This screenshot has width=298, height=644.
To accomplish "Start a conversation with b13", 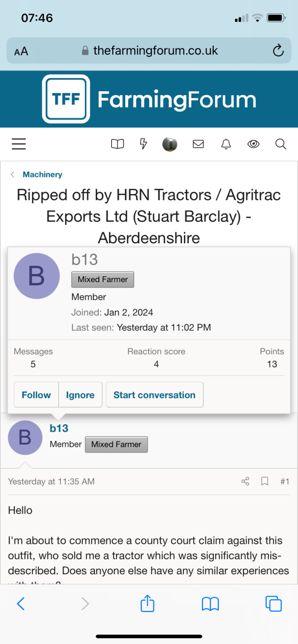I will tap(154, 395).
